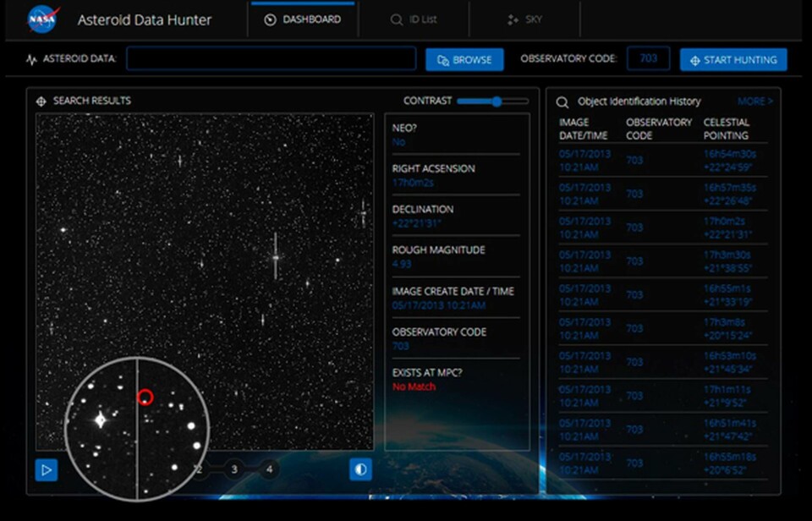Click the Asteroid Data pulse icon
Screen dimensions: 812x521
point(31,59)
